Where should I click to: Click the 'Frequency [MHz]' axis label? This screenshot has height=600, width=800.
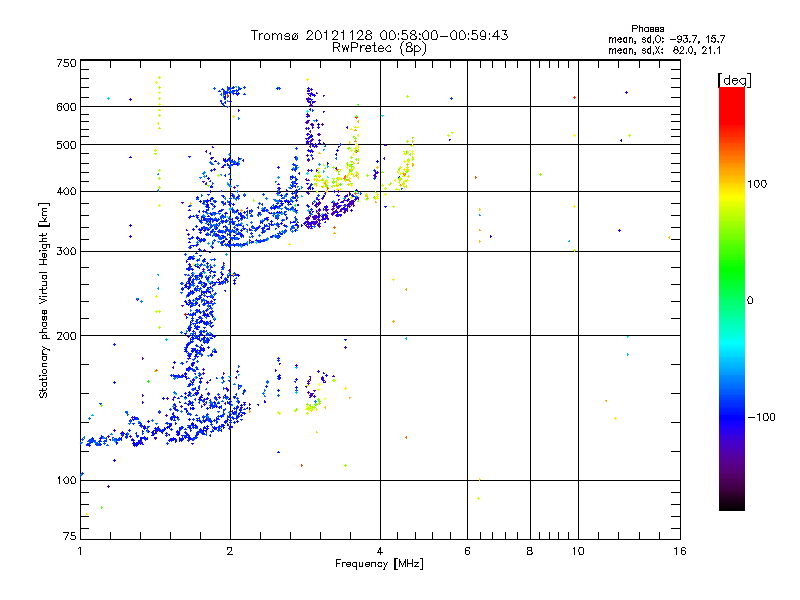379,564
